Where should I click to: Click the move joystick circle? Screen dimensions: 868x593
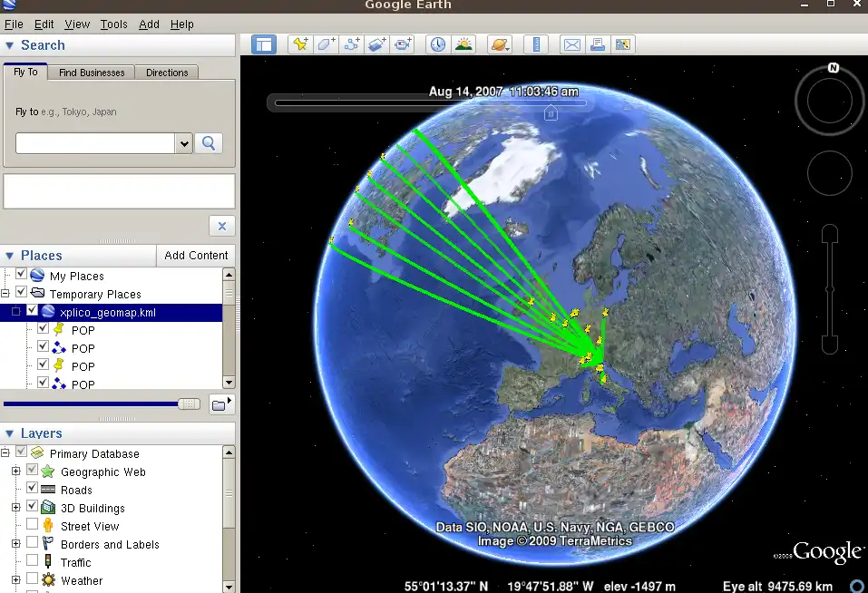[x=829, y=173]
